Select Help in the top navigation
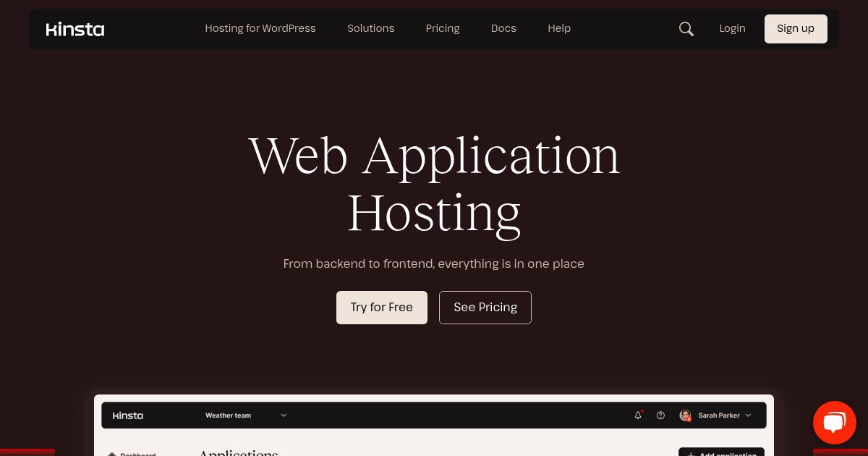The image size is (868, 456). click(x=559, y=28)
